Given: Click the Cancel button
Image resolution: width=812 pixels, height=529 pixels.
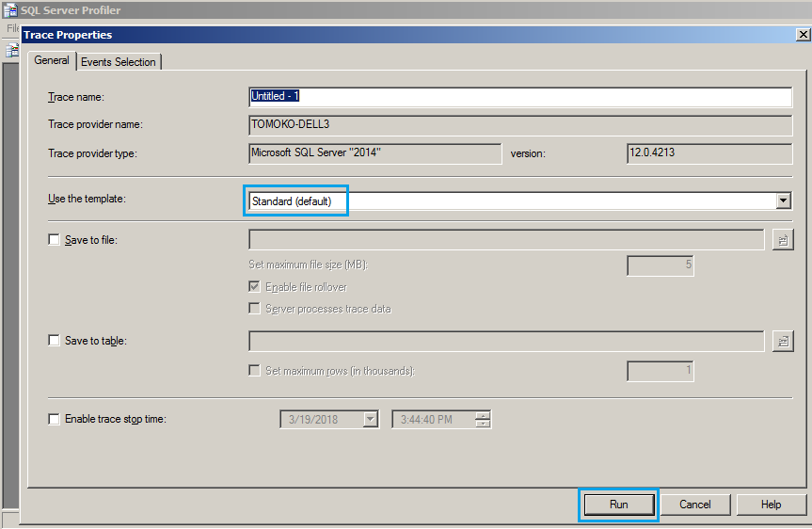Looking at the screenshot, I should click(694, 505).
